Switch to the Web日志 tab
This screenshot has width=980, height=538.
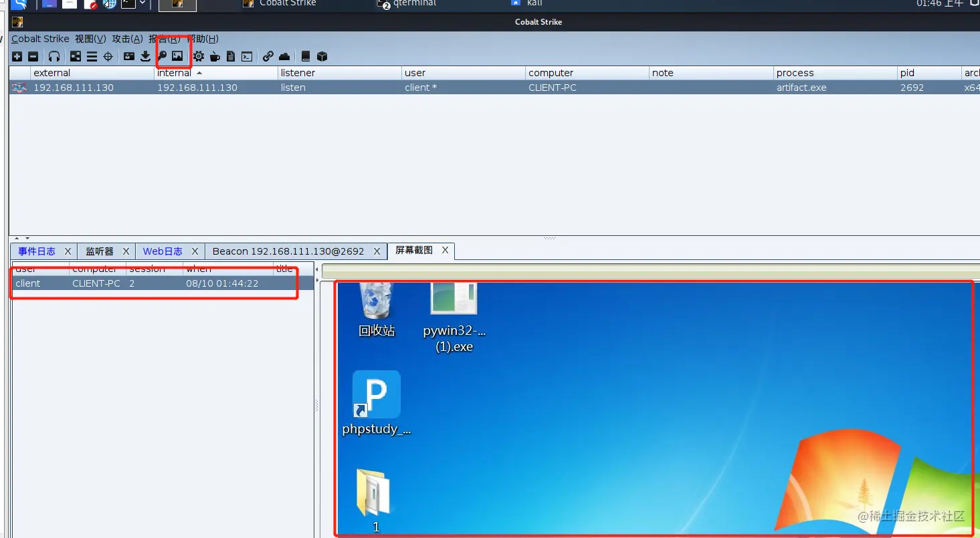[x=163, y=251]
